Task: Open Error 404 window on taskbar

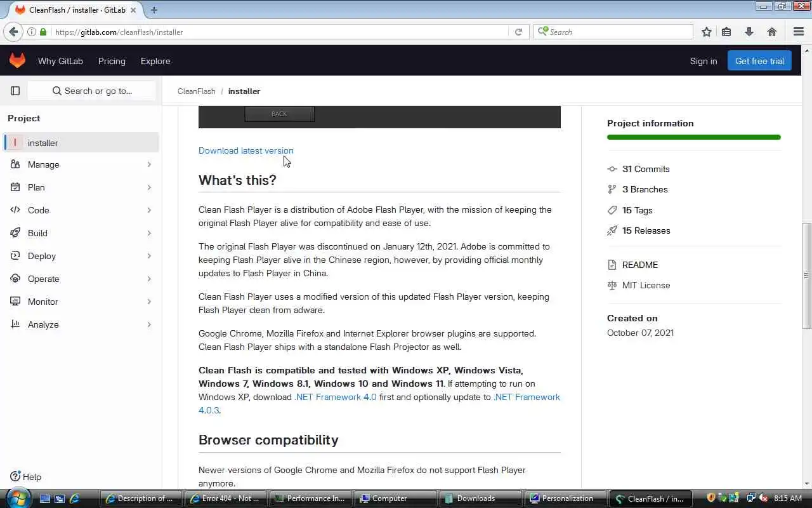Action: pos(225,498)
